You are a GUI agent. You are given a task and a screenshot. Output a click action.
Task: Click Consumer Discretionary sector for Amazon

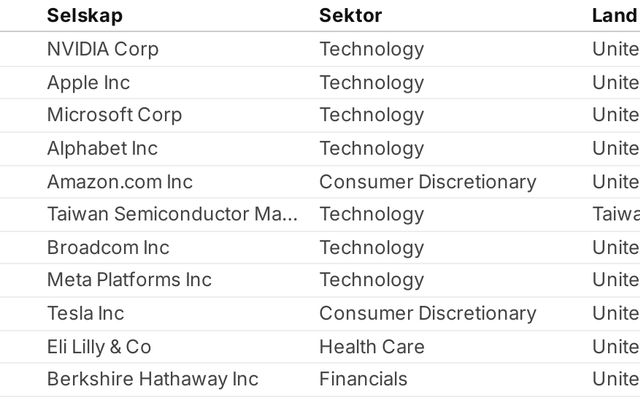pos(427,182)
